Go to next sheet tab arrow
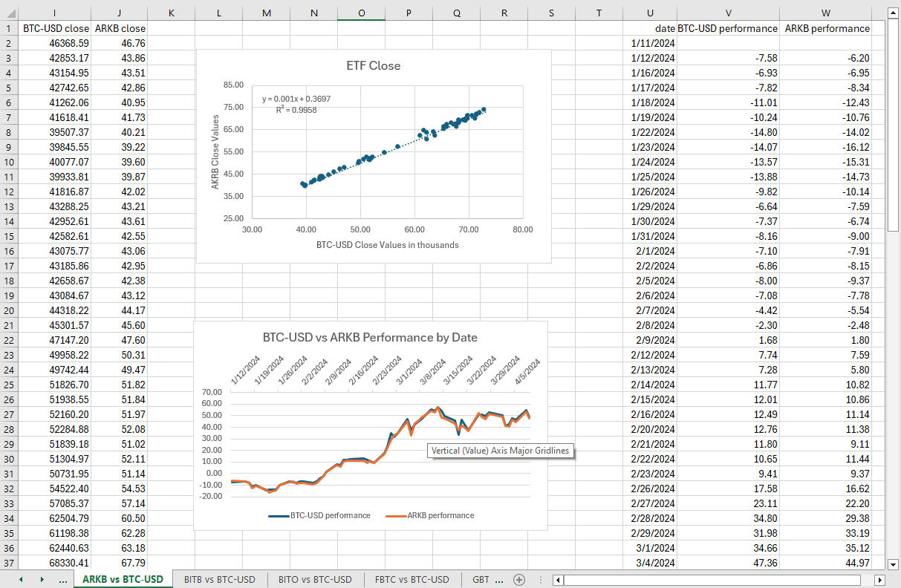The image size is (901, 588). pos(42,580)
